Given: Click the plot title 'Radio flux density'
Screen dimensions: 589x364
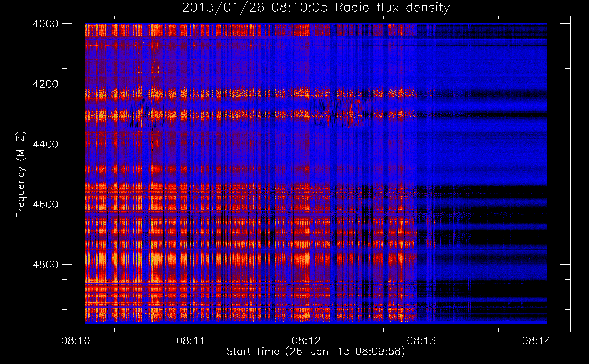Looking at the screenshot, I should (x=392, y=8).
